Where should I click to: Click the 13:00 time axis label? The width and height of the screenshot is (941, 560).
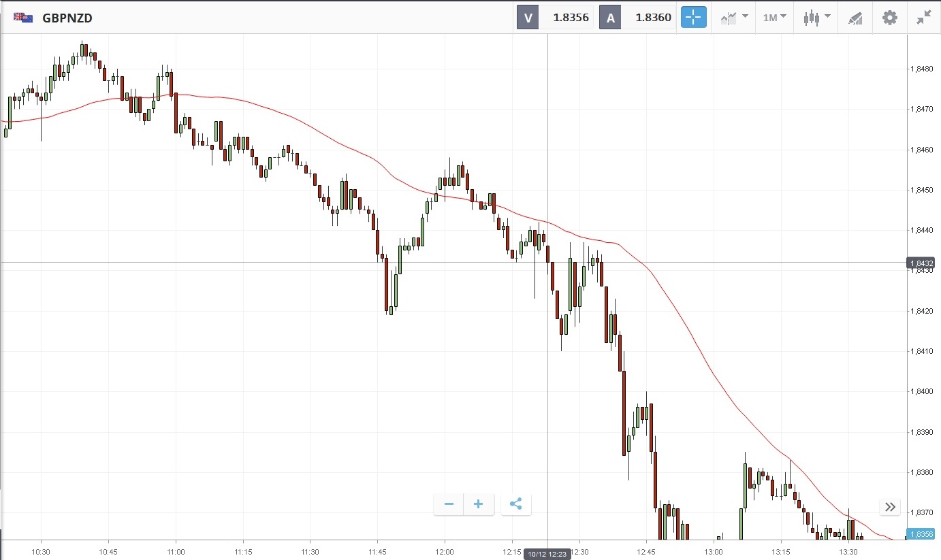click(714, 552)
